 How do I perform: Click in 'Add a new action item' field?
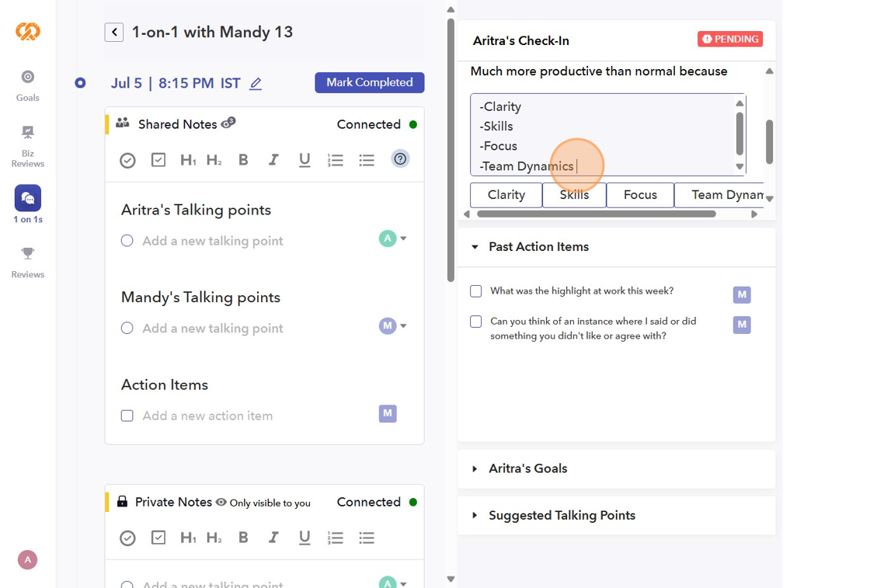click(x=207, y=416)
